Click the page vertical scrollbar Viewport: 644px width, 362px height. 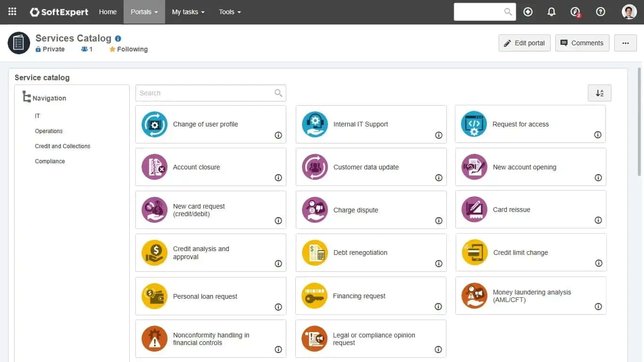640,123
